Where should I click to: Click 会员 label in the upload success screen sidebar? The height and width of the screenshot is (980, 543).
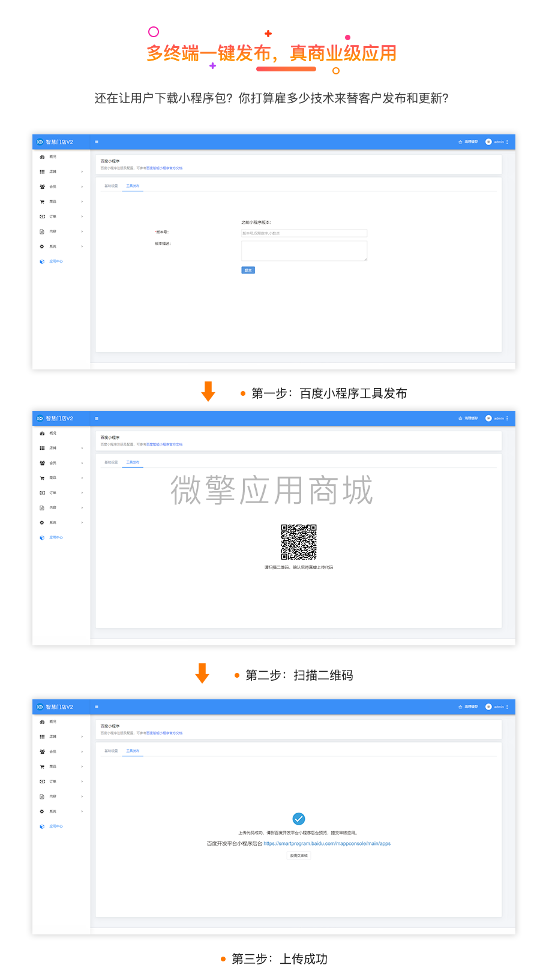pos(53,751)
